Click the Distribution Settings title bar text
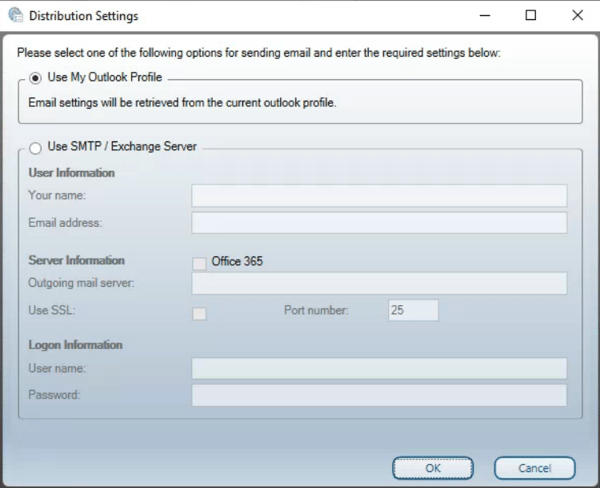The image size is (600, 488). tap(84, 16)
